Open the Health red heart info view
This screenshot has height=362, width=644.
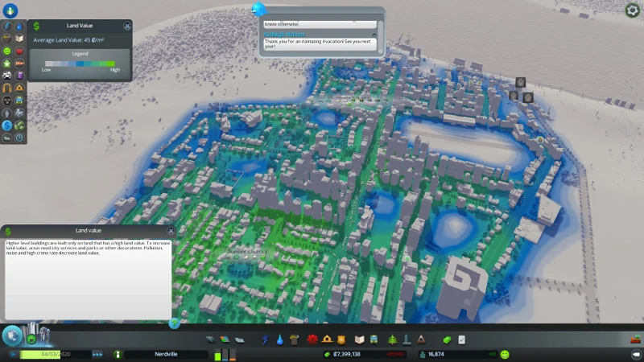point(19,51)
